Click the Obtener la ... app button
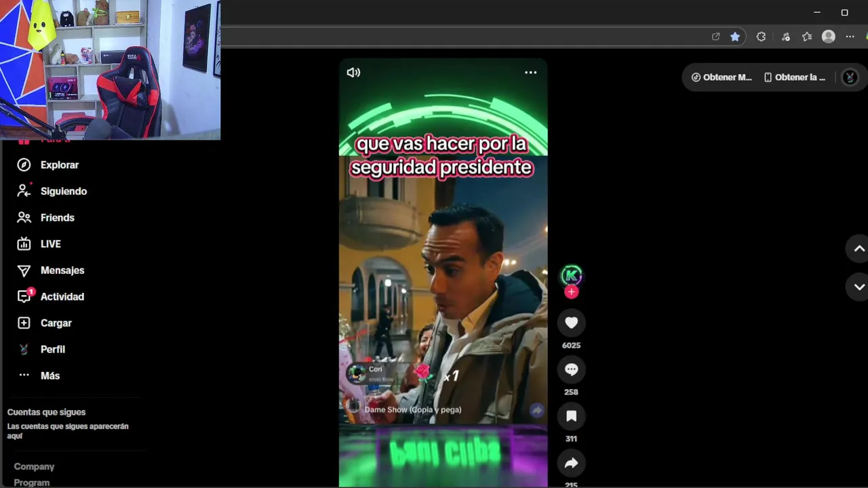Viewport: 868px width, 488px height. (795, 77)
